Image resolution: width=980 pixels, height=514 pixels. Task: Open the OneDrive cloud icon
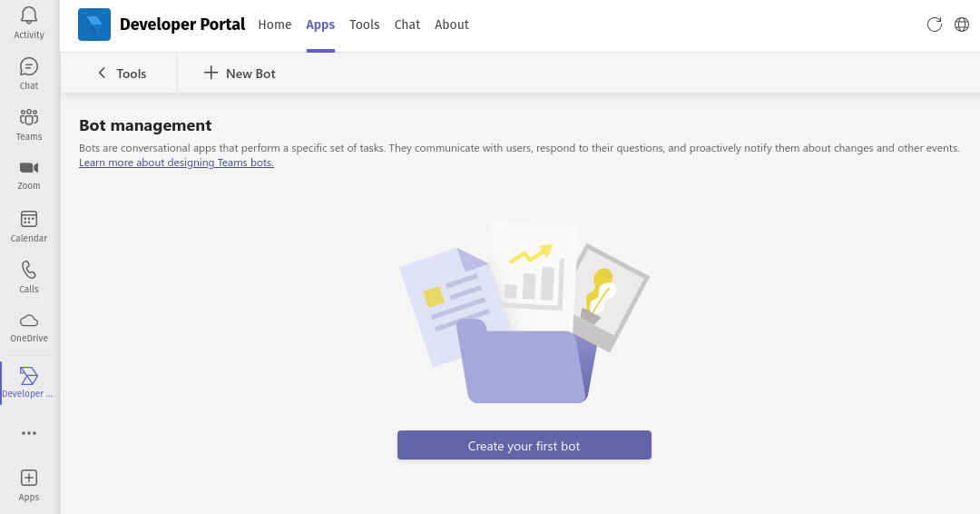(29, 321)
